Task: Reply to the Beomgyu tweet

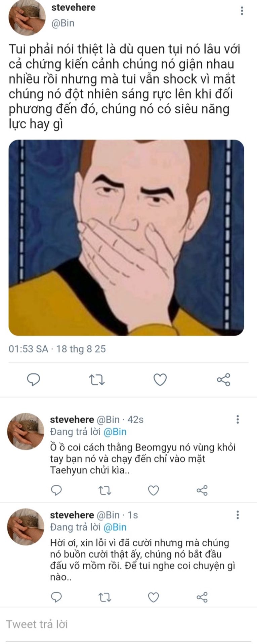Action: click(56, 490)
